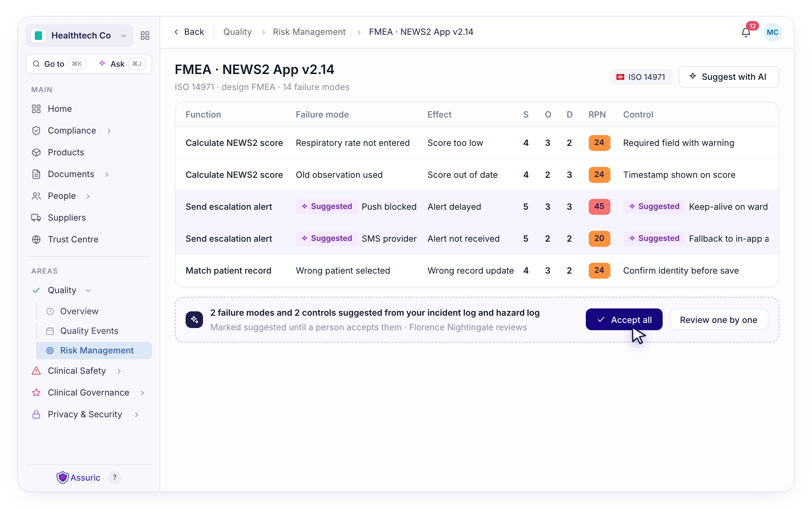Image resolution: width=812 pixels, height=508 pixels.
Task: Click the red RPN 45 badge
Action: (599, 206)
